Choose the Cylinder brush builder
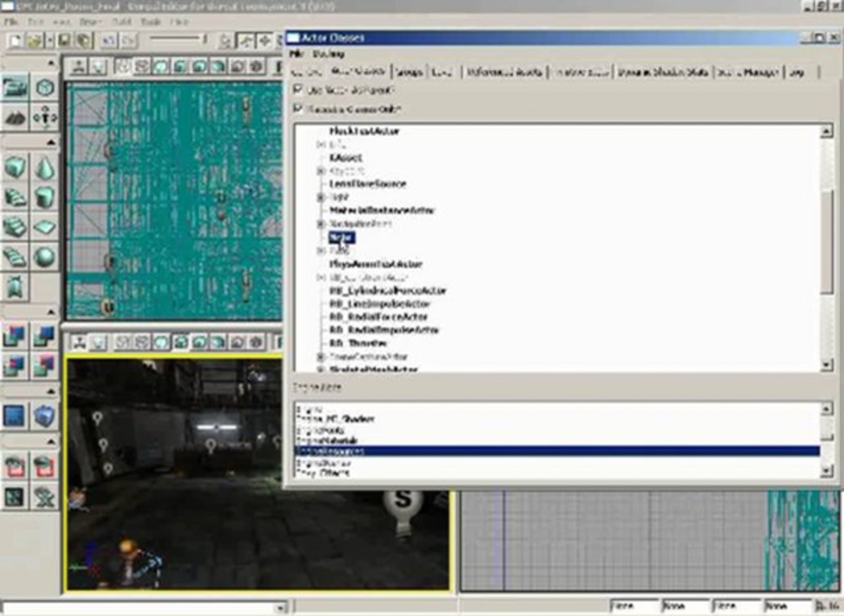 tap(45, 197)
